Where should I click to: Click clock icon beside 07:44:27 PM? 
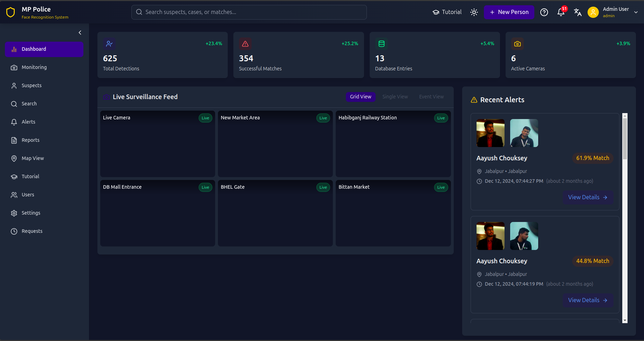[x=479, y=181]
